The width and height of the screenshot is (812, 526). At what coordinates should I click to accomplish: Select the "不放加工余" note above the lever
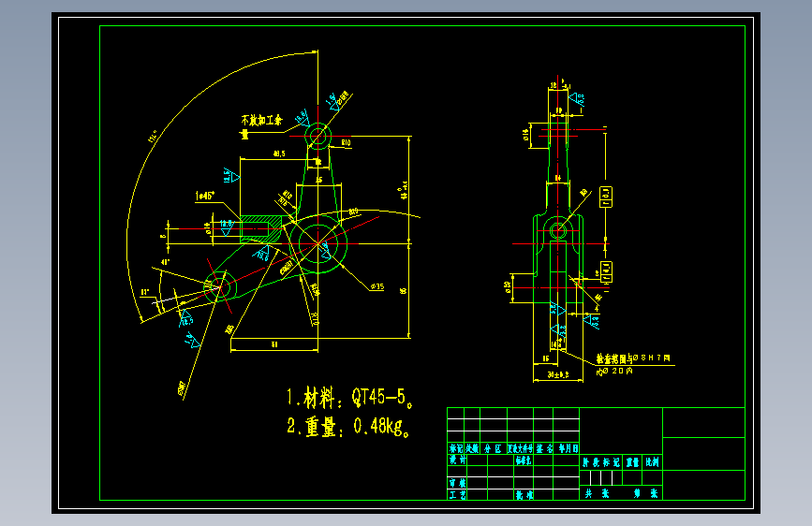261,121
